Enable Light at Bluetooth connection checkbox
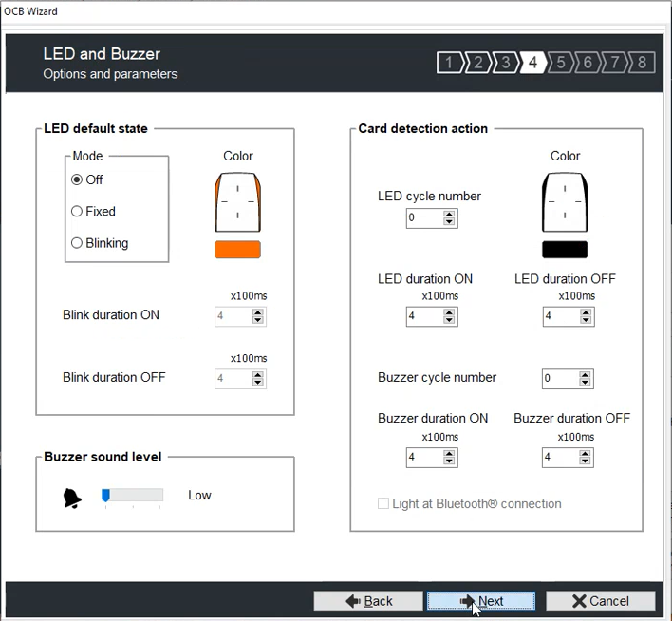This screenshot has height=621, width=672. pyautogui.click(x=383, y=504)
